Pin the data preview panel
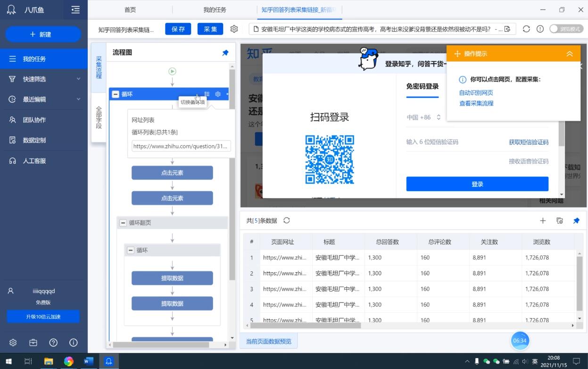Viewport: 588px width, 369px height. pos(576,220)
